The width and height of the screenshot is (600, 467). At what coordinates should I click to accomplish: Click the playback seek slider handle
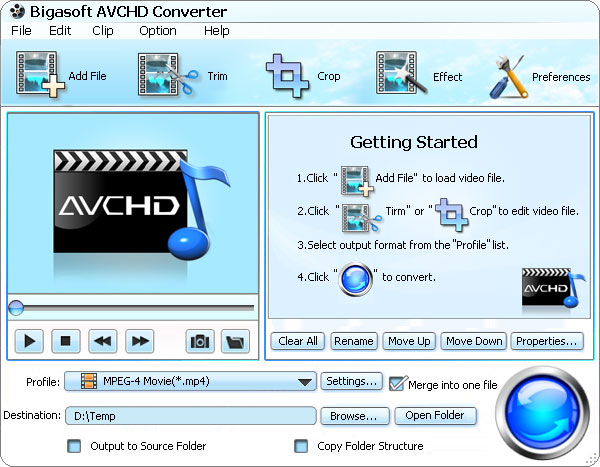click(16, 307)
